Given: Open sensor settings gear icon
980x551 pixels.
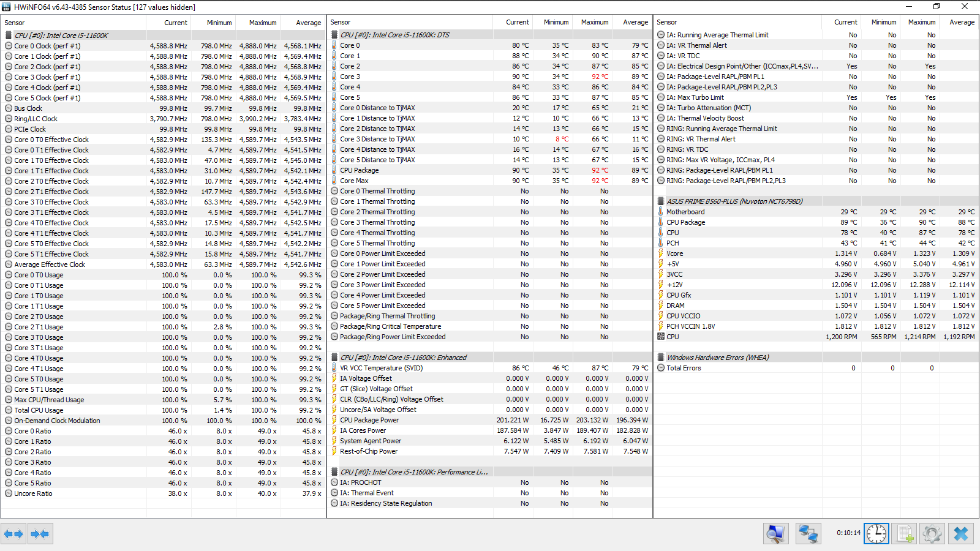Looking at the screenshot, I should click(x=932, y=534).
